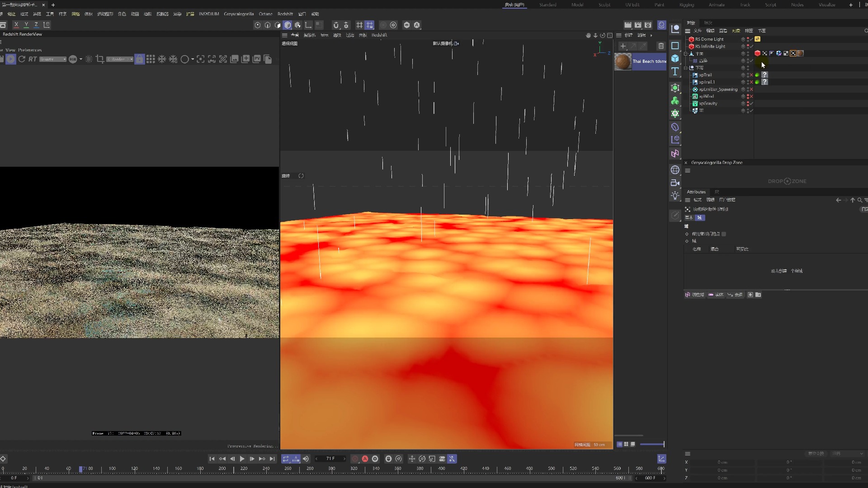The width and height of the screenshot is (868, 488).
Task: Open the Standard layout tab
Action: pyautogui.click(x=547, y=5)
